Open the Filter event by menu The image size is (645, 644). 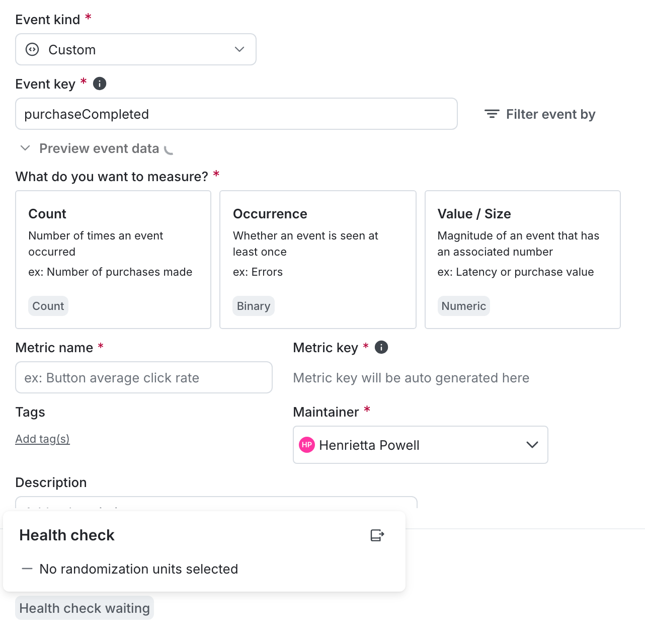pos(539,114)
